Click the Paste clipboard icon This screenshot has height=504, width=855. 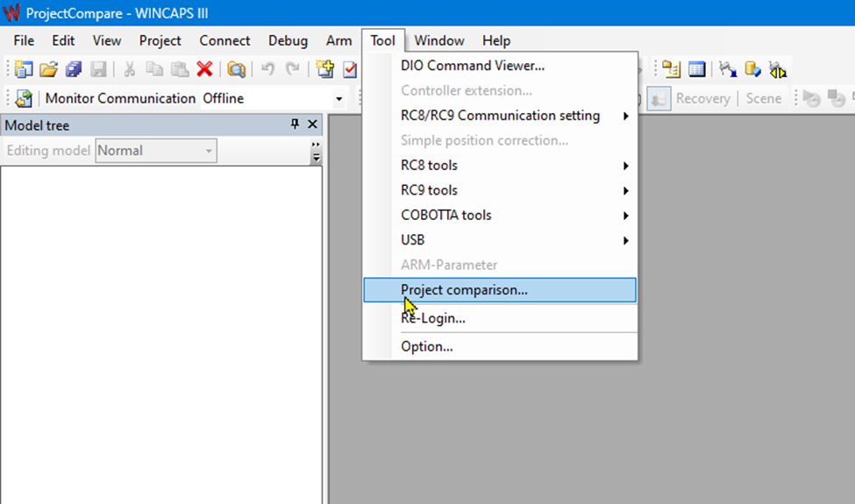[180, 69]
